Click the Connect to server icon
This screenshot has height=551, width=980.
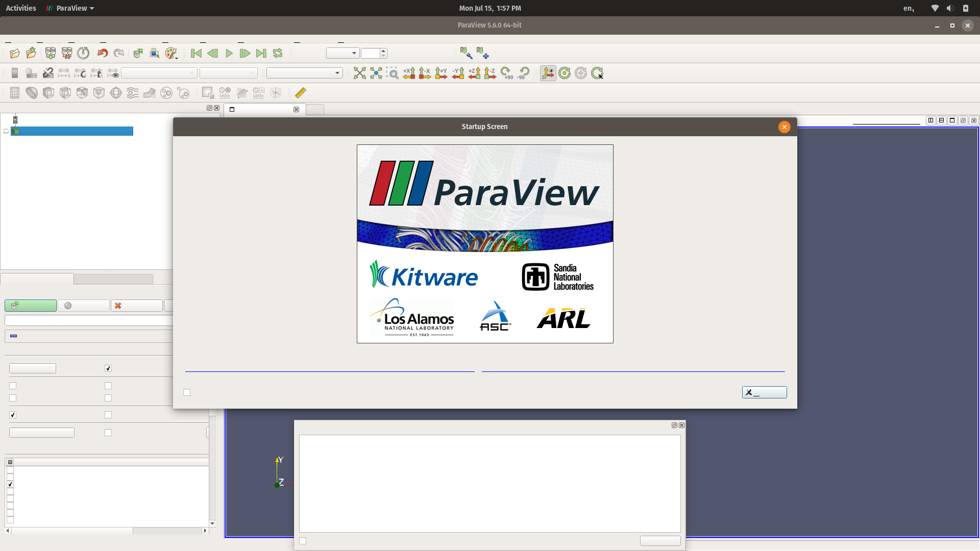click(x=51, y=53)
